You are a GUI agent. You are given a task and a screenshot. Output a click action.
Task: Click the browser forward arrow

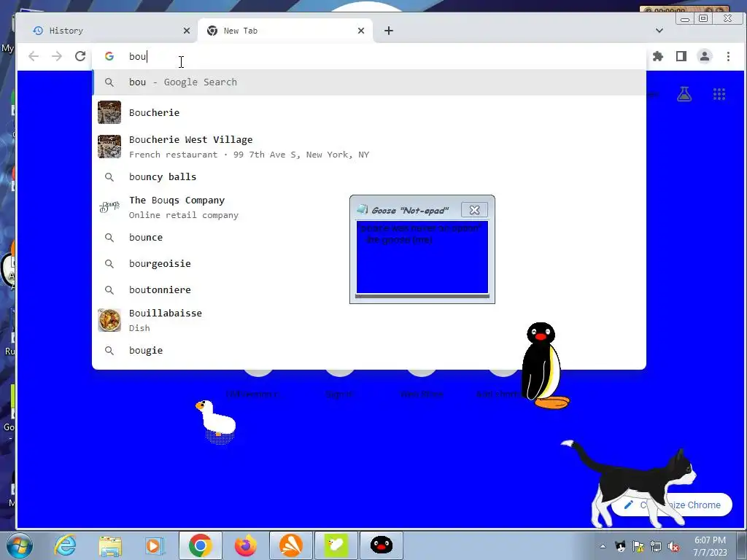[57, 56]
